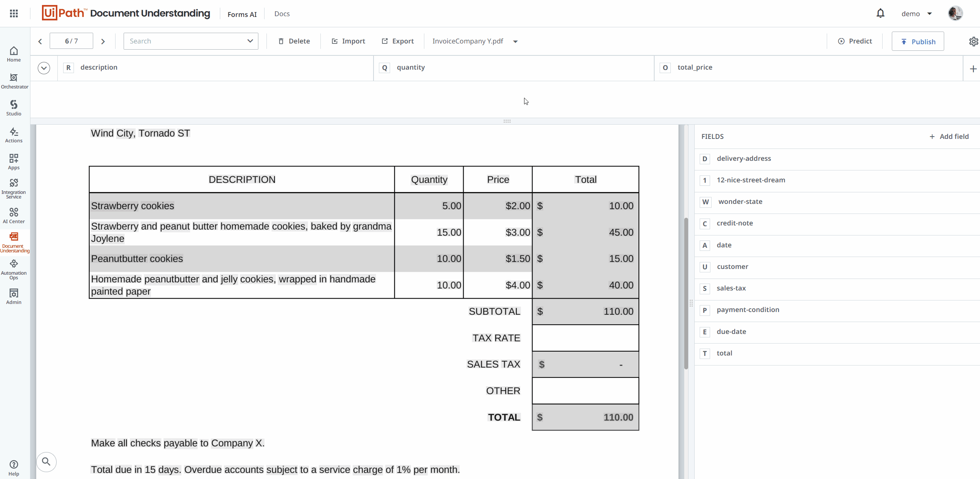Go to next document arrow
The height and width of the screenshot is (479, 980).
103,41
